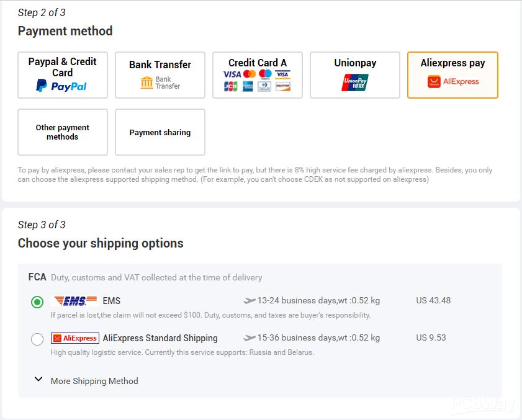Click the AliExpress shopping bag icon
The width and height of the screenshot is (522, 420).
(x=434, y=81)
